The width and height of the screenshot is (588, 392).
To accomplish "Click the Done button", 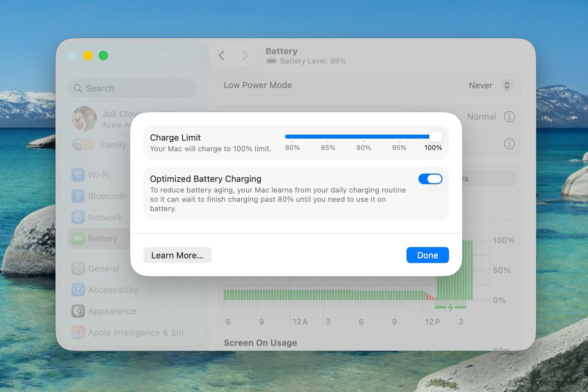I will coord(427,255).
